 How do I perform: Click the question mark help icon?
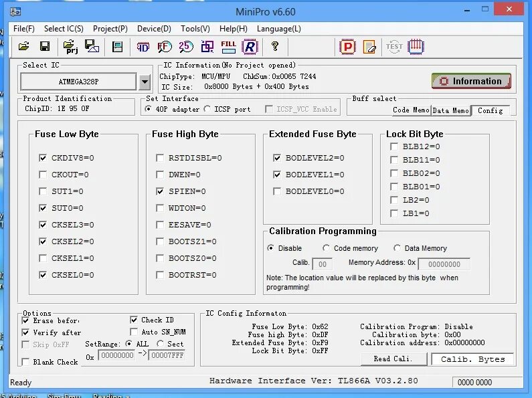click(x=275, y=46)
